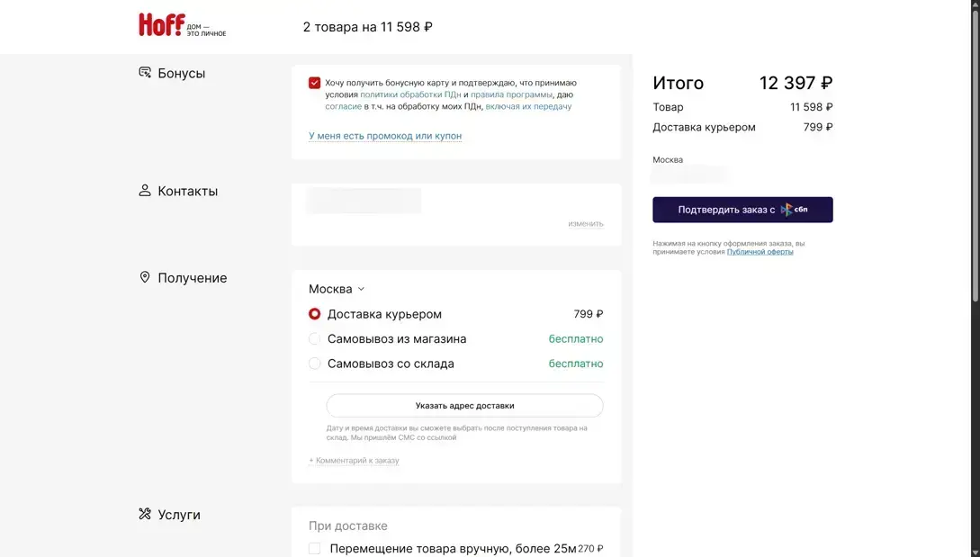Viewport: 980px width, 557px height.
Task: Click the СБП logo on confirm button
Action: tap(794, 210)
